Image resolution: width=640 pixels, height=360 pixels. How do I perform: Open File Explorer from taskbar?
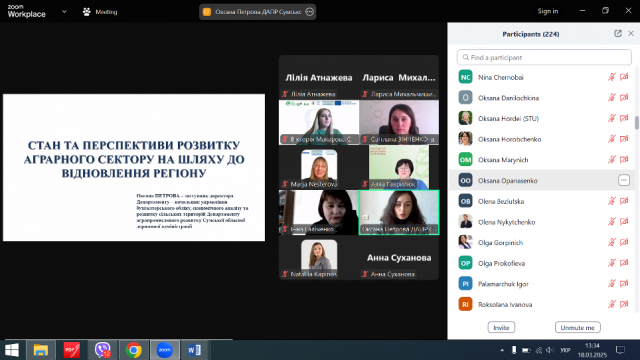pos(40,350)
